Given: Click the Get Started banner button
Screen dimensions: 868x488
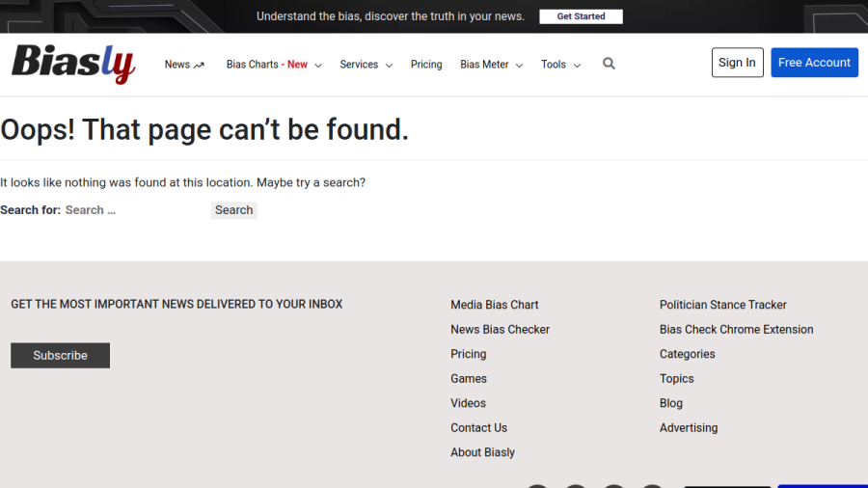Looking at the screenshot, I should (x=581, y=16).
